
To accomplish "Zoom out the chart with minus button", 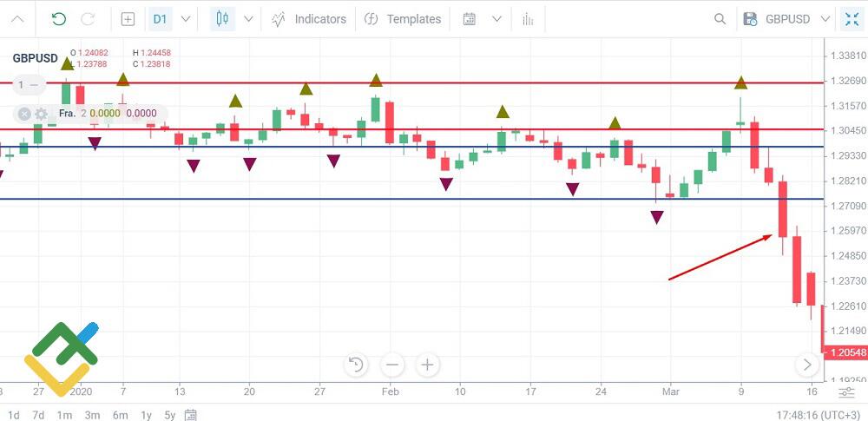I will (x=392, y=365).
